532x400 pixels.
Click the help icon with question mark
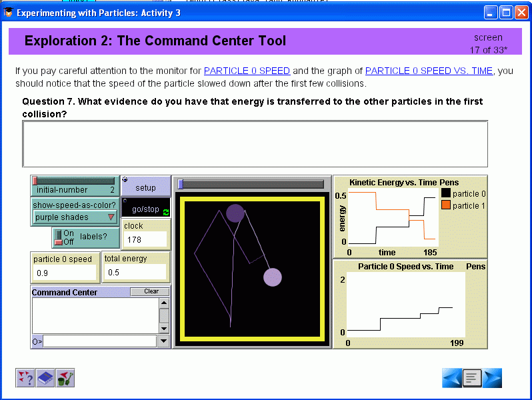25,378
